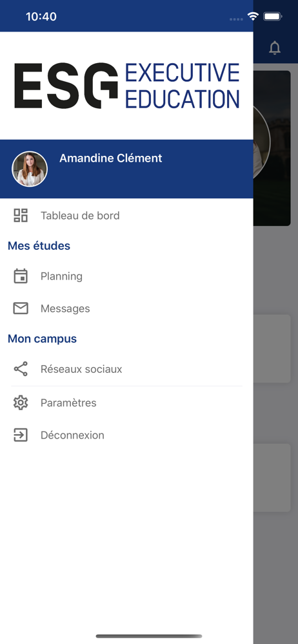Tap the battery indicator icon
This screenshot has height=644, width=298.
(x=273, y=17)
